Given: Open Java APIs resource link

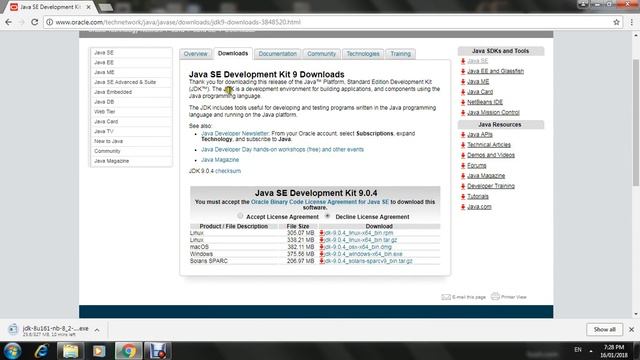Looking at the screenshot, I should (480, 134).
